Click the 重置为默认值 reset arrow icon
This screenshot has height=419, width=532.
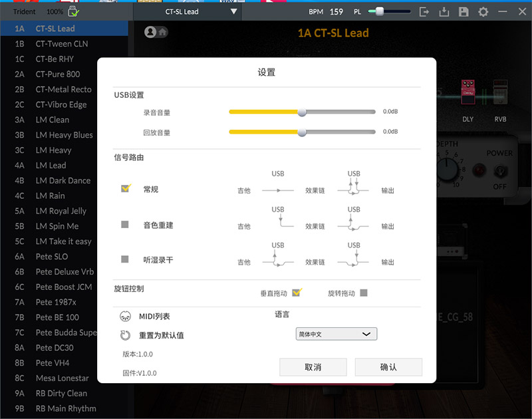125,335
